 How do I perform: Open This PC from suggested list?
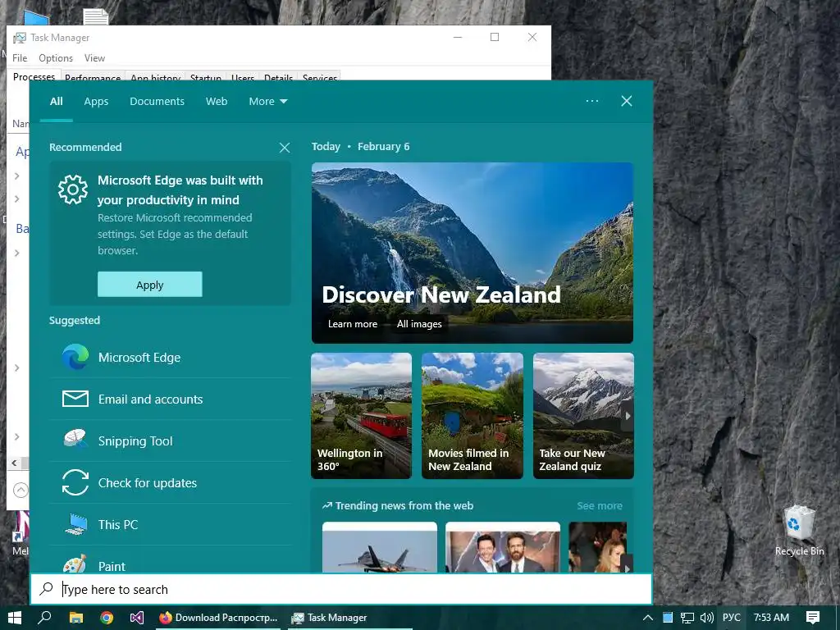[171, 524]
